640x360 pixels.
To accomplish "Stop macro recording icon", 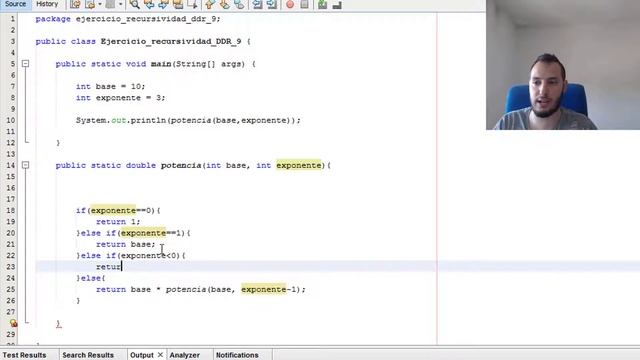I will coord(304,4).
